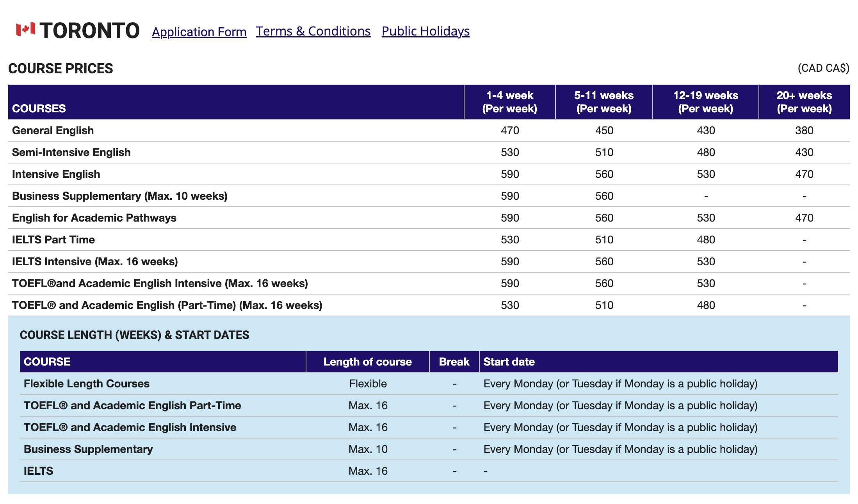Select the General English row label
858x504 pixels.
click(53, 130)
